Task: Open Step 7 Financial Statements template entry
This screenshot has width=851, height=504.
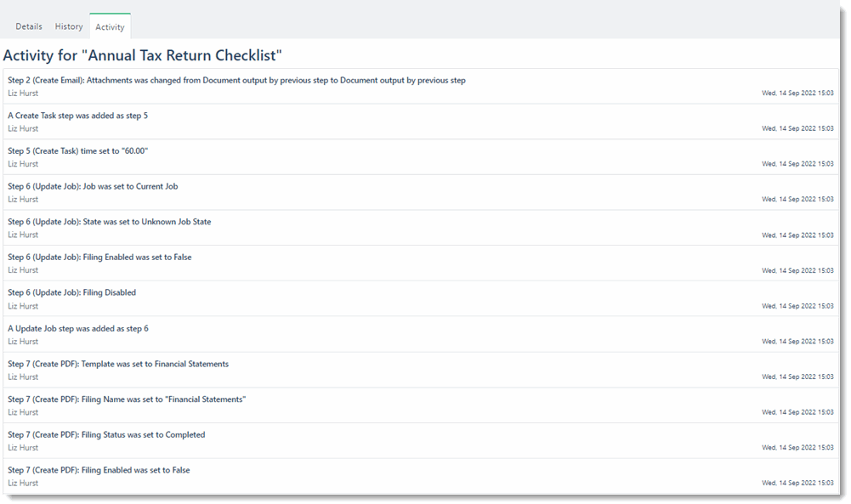Action: click(118, 363)
